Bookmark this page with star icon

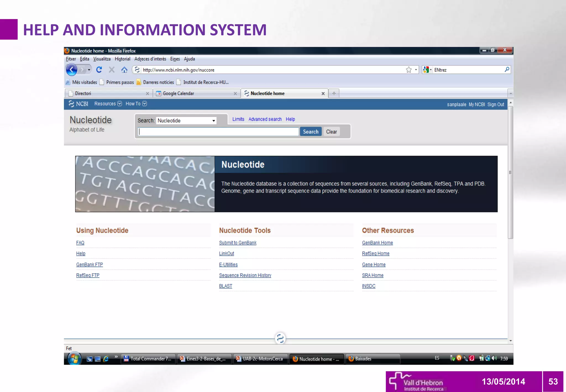tap(409, 70)
